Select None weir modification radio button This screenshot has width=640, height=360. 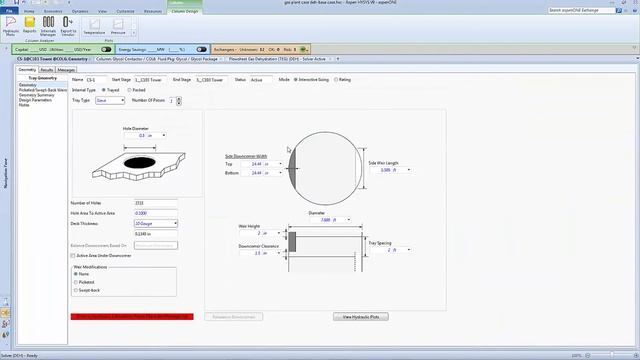point(76,274)
